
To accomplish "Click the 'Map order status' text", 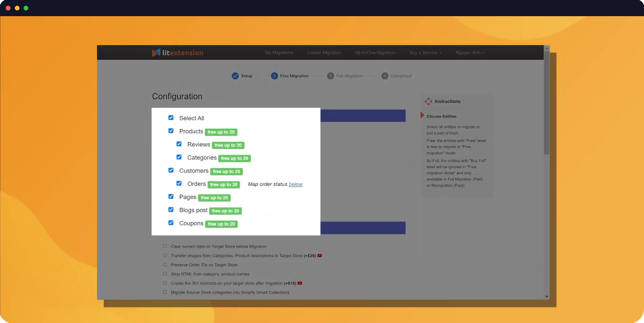I will click(267, 184).
